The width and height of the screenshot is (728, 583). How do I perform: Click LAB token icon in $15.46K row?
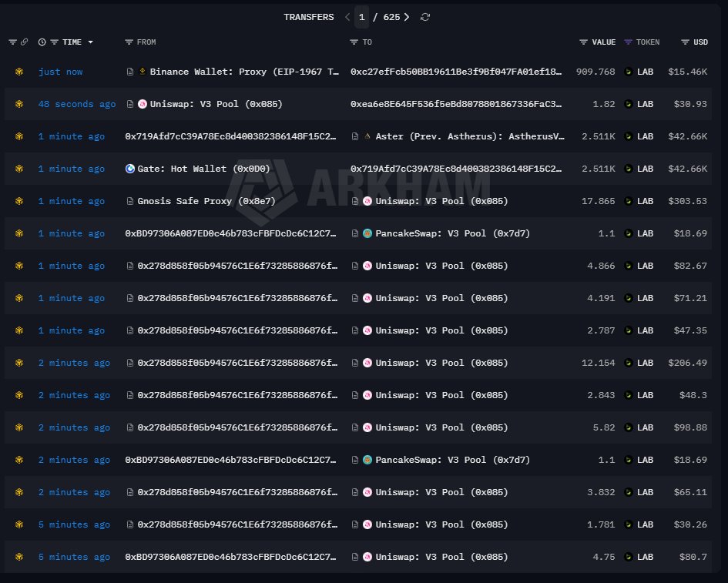pos(628,72)
